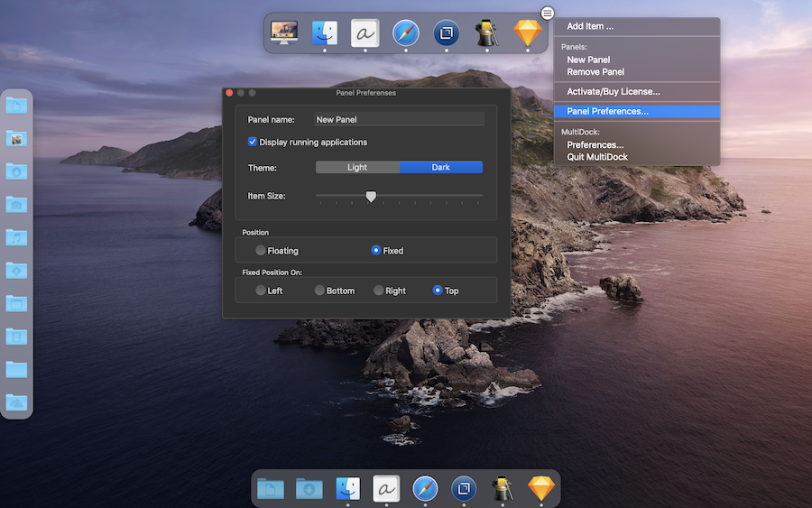812x508 pixels.
Task: Switch theme to Light
Action: tap(357, 167)
